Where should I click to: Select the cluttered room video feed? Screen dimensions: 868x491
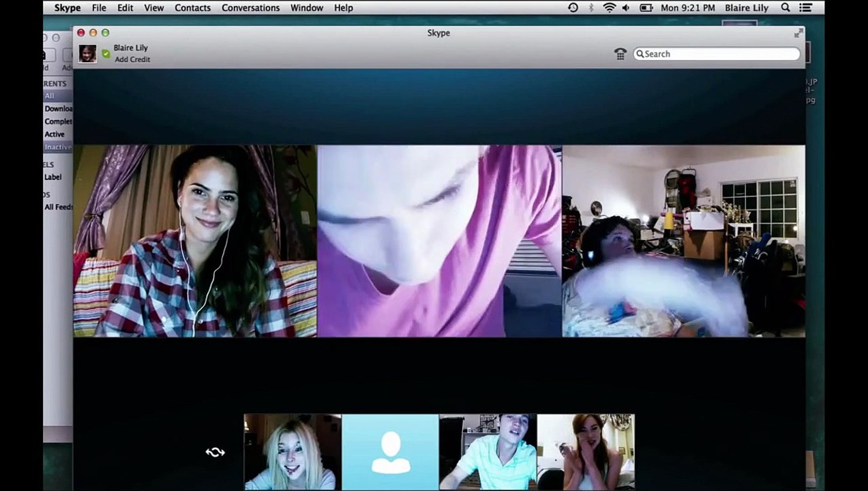(x=684, y=241)
